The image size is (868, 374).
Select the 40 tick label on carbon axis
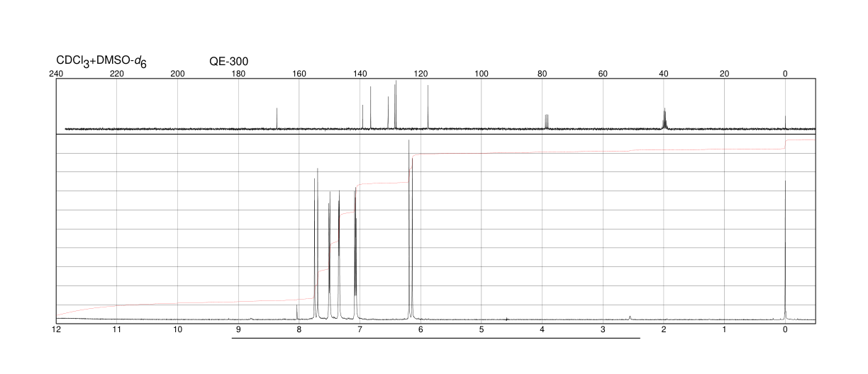click(x=664, y=74)
